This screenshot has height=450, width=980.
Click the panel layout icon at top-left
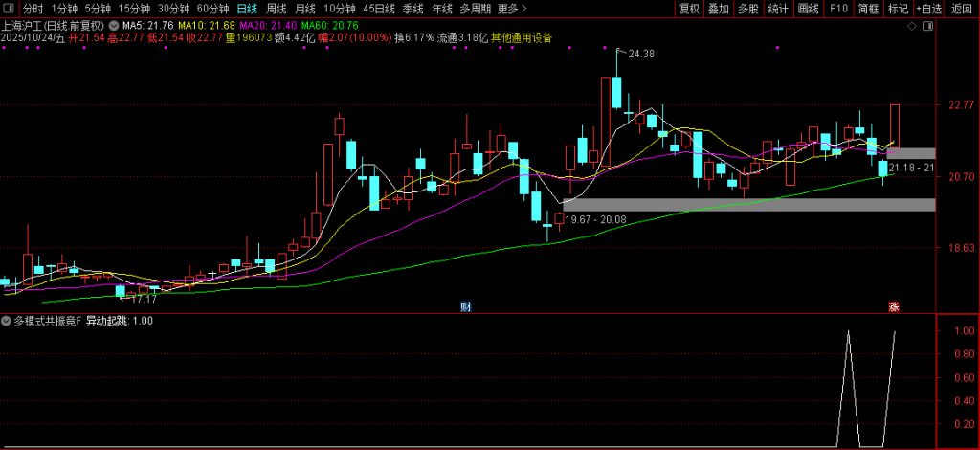[7, 9]
